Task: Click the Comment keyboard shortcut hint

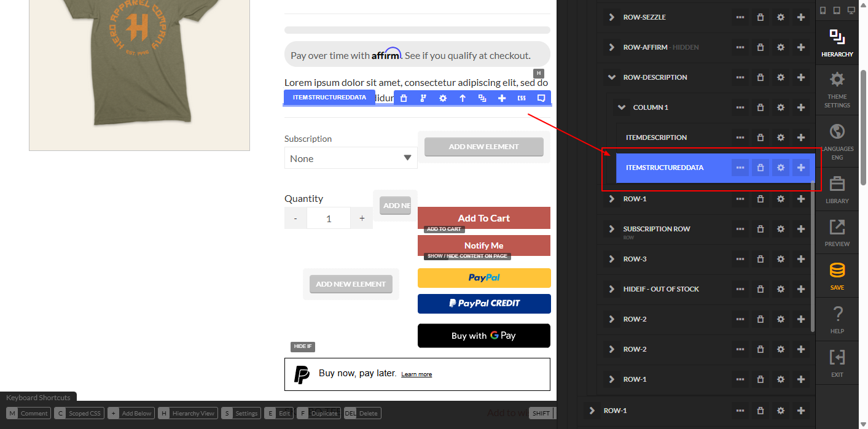Action: pos(28,413)
